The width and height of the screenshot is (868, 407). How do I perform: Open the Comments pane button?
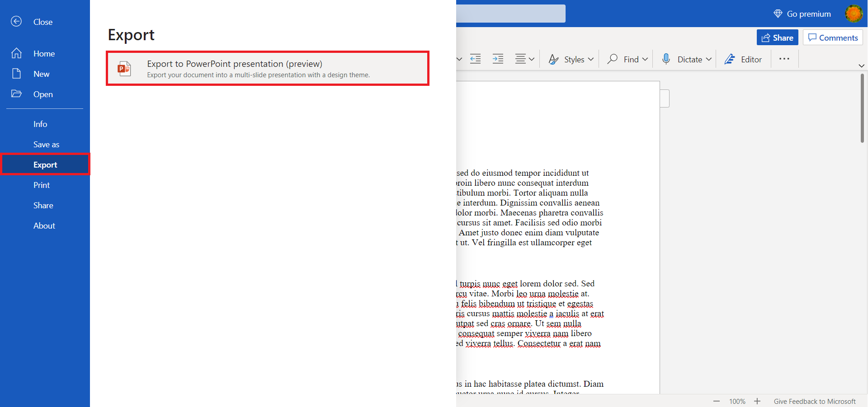tap(832, 37)
